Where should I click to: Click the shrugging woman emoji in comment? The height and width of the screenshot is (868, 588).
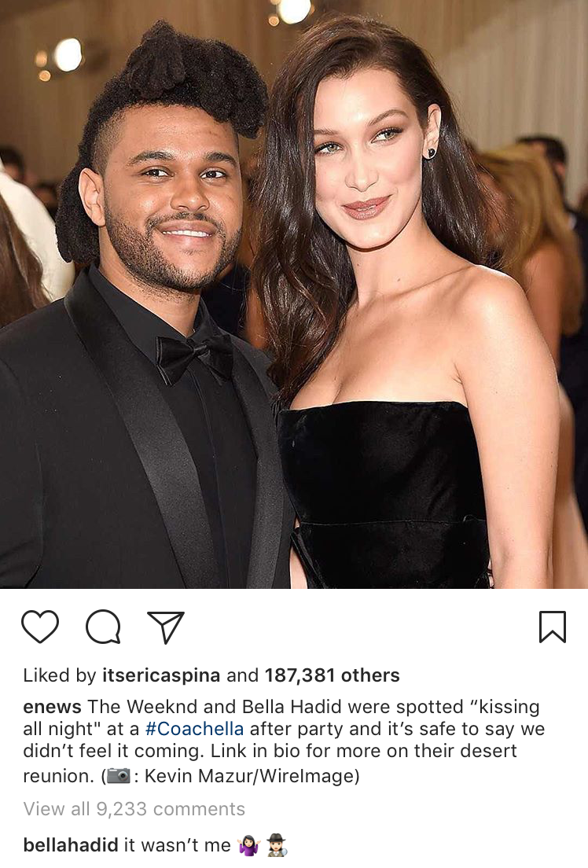249,846
